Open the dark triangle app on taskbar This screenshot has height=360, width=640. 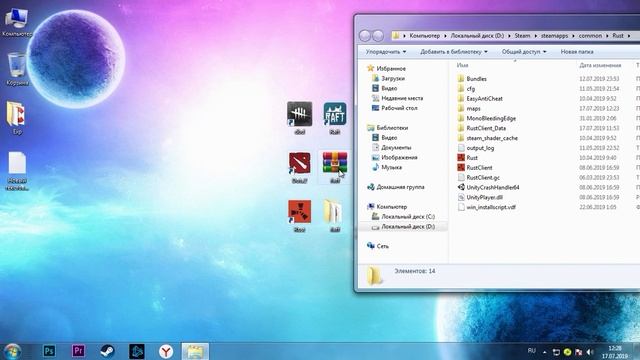[x=137, y=351]
